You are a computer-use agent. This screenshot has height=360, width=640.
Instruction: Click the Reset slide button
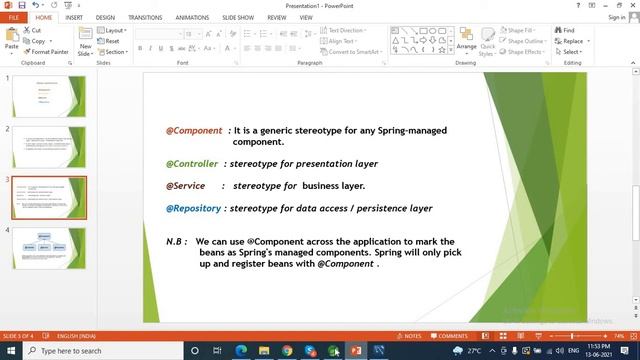108,41
